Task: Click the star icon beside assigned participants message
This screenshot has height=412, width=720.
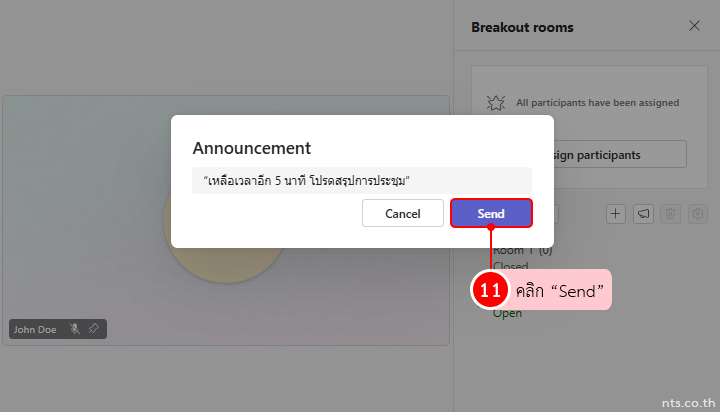Action: [494, 102]
